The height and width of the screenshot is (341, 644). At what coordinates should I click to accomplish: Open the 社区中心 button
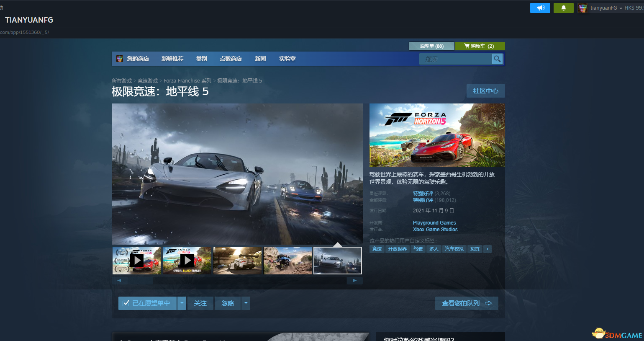click(486, 91)
